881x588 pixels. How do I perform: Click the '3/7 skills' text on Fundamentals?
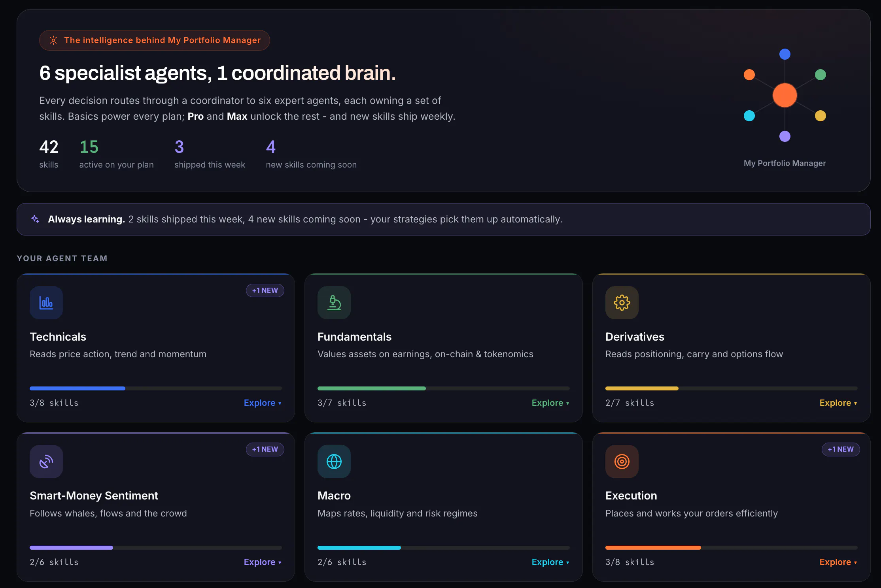point(342,403)
